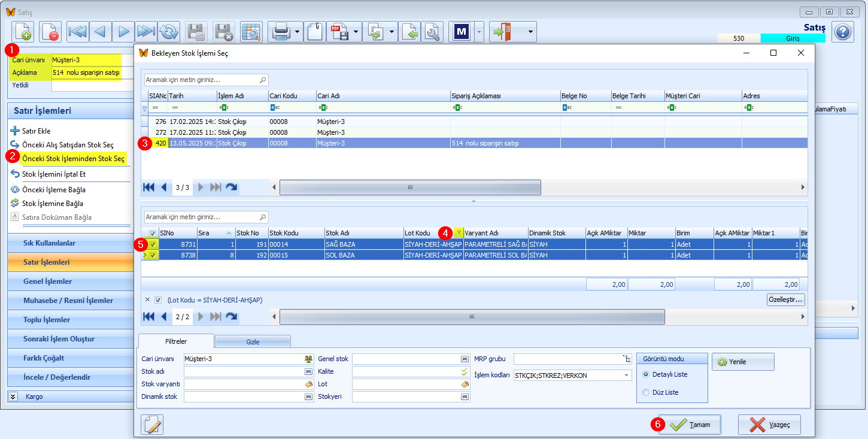Select the Detaylı Liste radio option
This screenshot has height=439, width=868.
click(645, 374)
